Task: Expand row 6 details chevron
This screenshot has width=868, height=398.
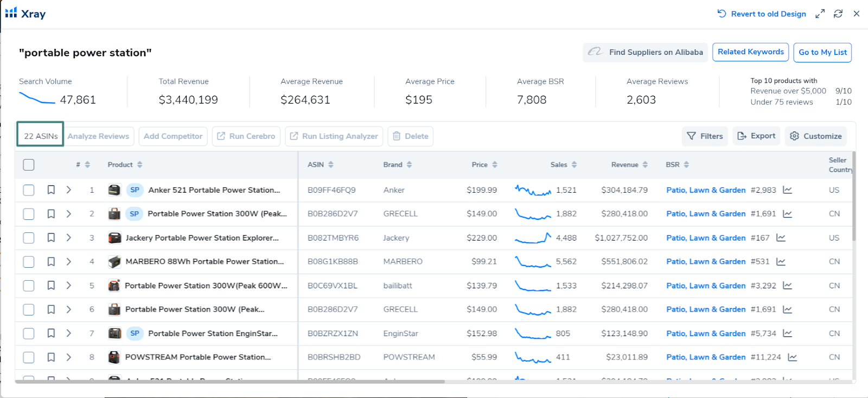Action: coord(69,309)
